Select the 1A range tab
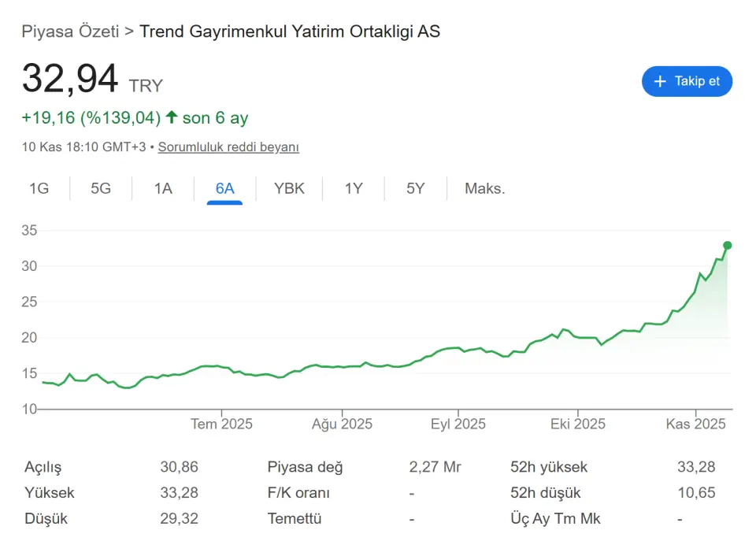This screenshot has height=545, width=756. [163, 189]
